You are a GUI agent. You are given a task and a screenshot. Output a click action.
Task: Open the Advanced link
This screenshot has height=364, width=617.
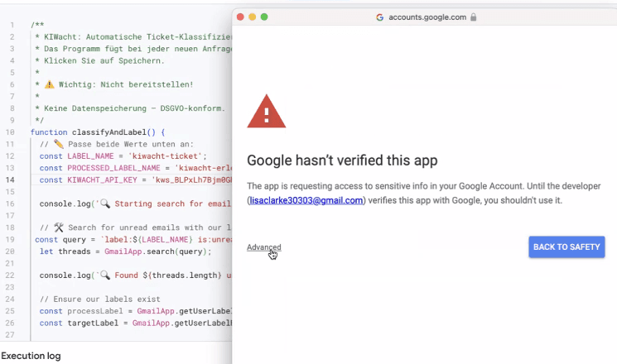[x=263, y=247]
